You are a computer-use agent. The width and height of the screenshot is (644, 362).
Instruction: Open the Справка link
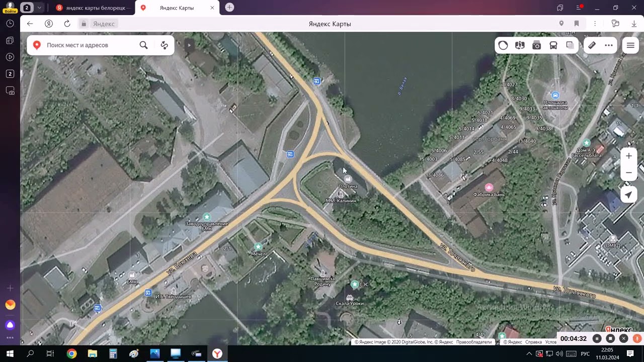point(533,342)
